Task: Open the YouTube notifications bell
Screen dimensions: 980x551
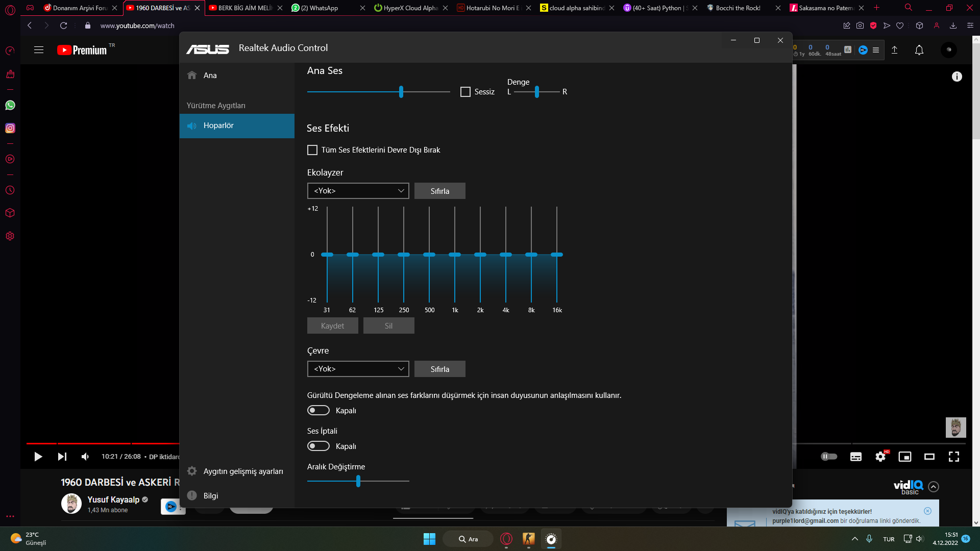Action: [x=919, y=50]
